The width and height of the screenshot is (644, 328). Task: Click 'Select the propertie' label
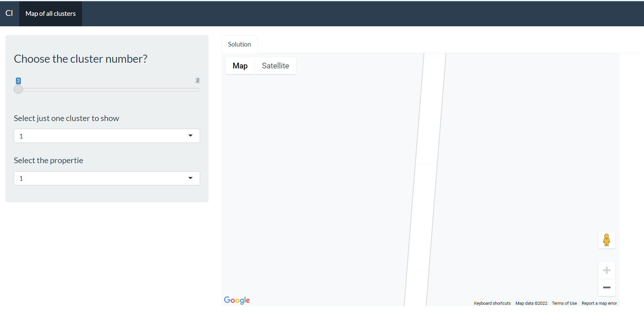(49, 160)
